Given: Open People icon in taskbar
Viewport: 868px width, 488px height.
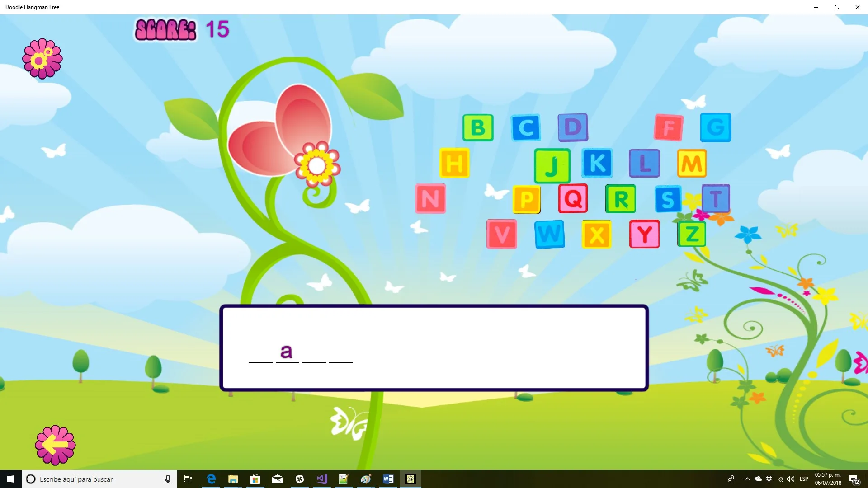Looking at the screenshot, I should tap(731, 479).
